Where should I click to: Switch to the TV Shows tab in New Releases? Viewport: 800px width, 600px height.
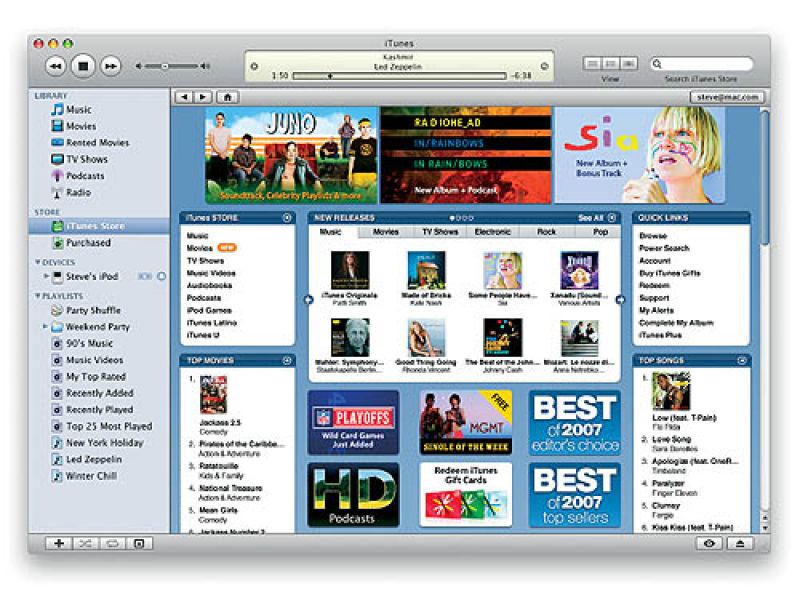click(440, 232)
